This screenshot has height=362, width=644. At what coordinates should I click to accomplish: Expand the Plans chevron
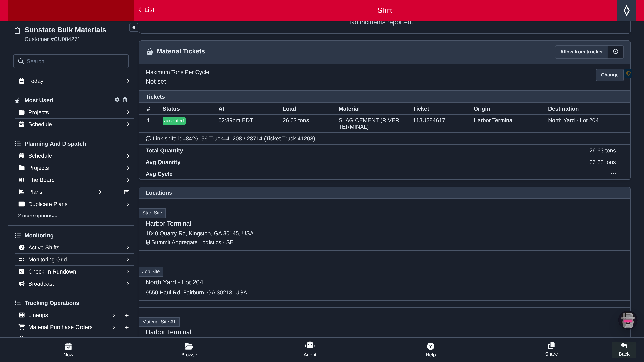click(100, 192)
